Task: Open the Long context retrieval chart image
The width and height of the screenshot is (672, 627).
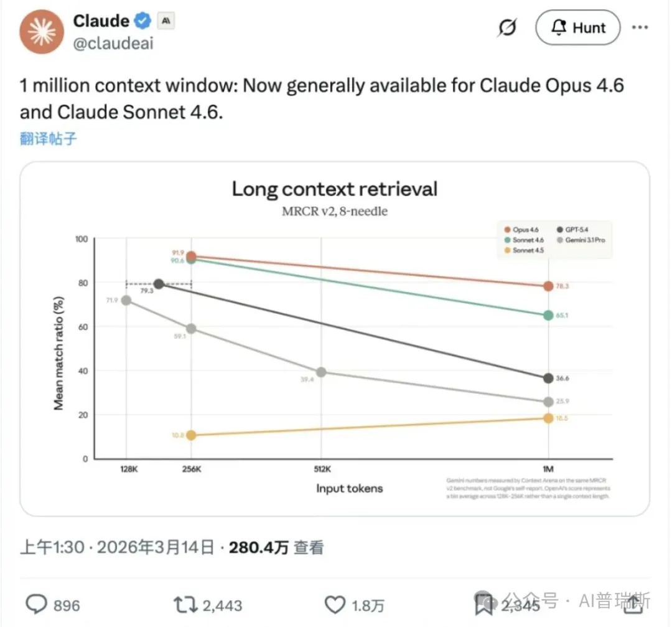Action: coord(335,339)
